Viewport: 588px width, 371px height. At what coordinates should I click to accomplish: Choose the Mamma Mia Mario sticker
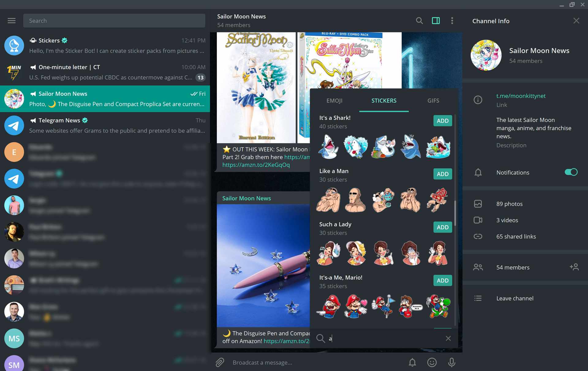coord(411,306)
